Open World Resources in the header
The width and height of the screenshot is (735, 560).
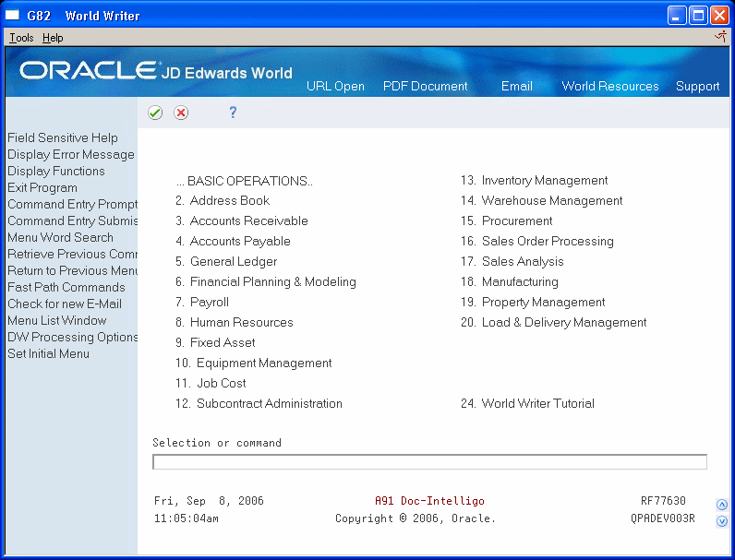610,86
